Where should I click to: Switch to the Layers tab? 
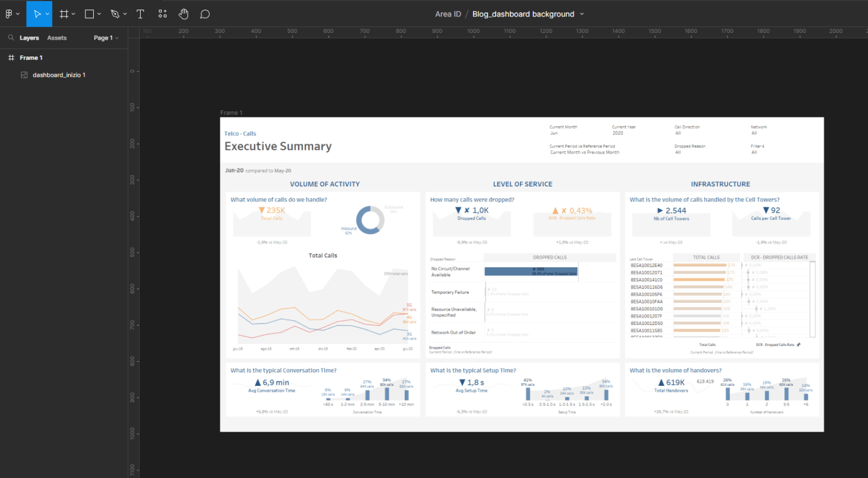pos(29,38)
